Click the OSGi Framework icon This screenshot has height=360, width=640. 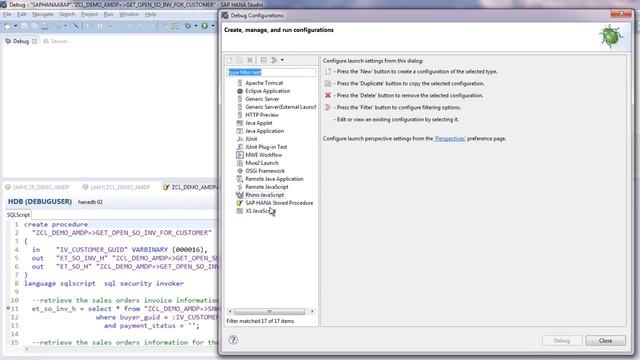pyautogui.click(x=240, y=171)
